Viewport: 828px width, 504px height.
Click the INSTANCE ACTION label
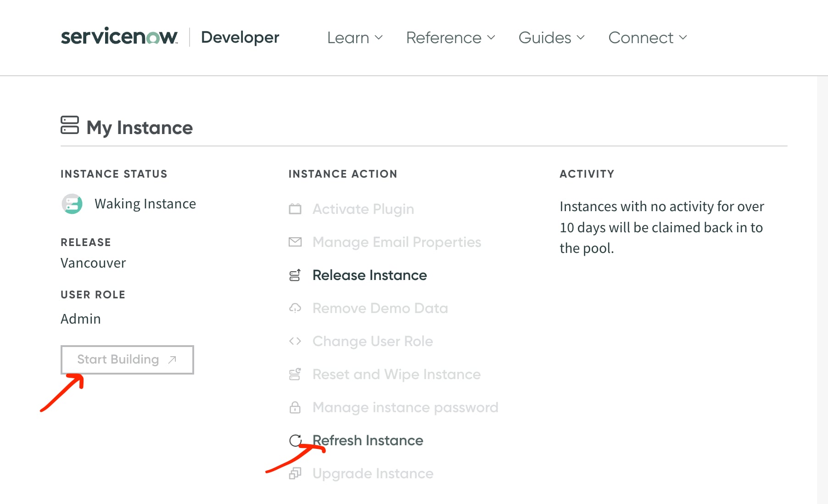(343, 174)
